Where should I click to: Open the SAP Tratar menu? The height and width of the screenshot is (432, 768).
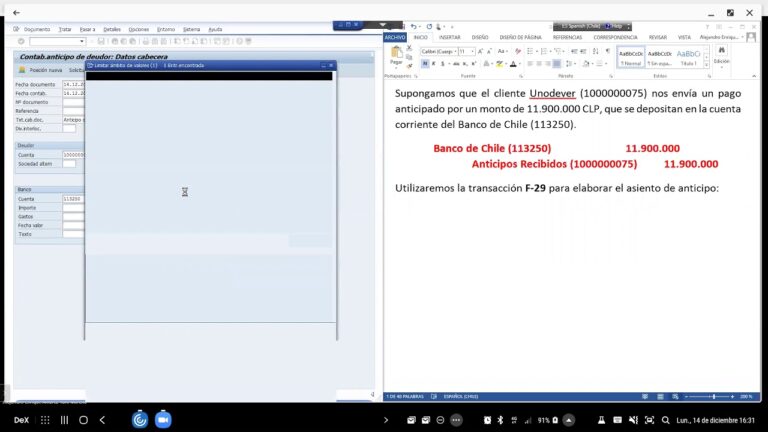(x=65, y=29)
